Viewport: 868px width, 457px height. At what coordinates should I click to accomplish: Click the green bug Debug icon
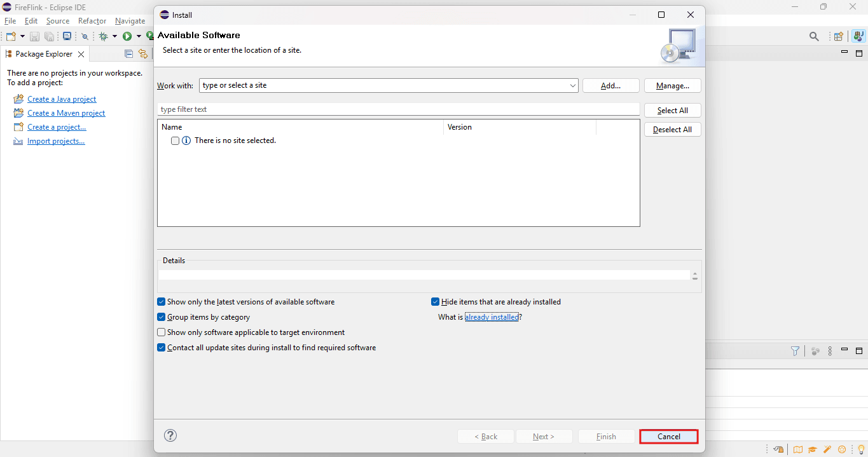(104, 37)
